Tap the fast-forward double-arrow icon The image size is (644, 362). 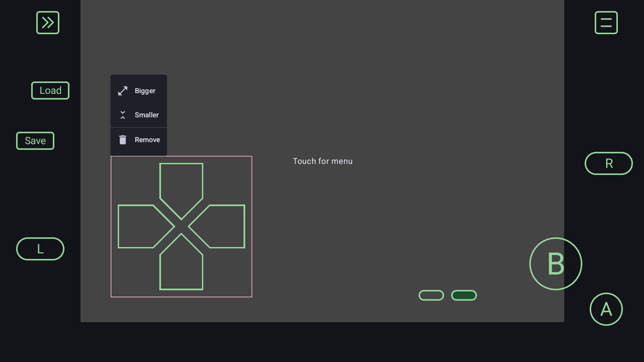[x=48, y=22]
